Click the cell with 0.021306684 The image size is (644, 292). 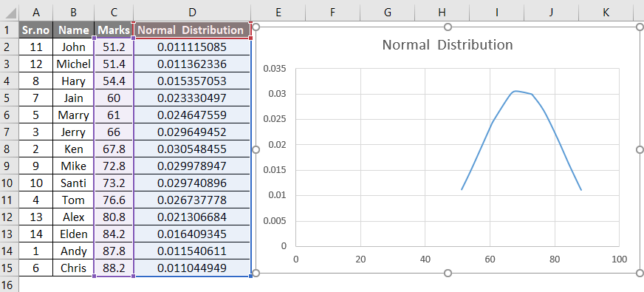(192, 217)
